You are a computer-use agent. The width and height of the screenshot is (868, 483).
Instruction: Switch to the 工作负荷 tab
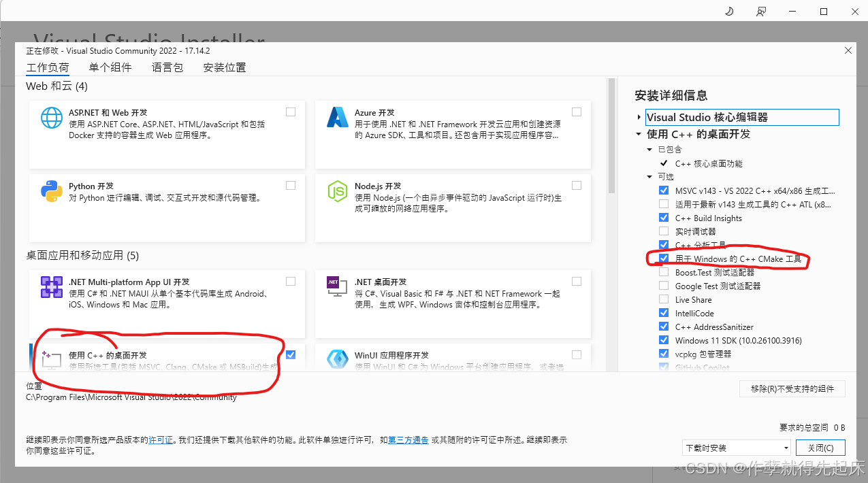point(48,67)
